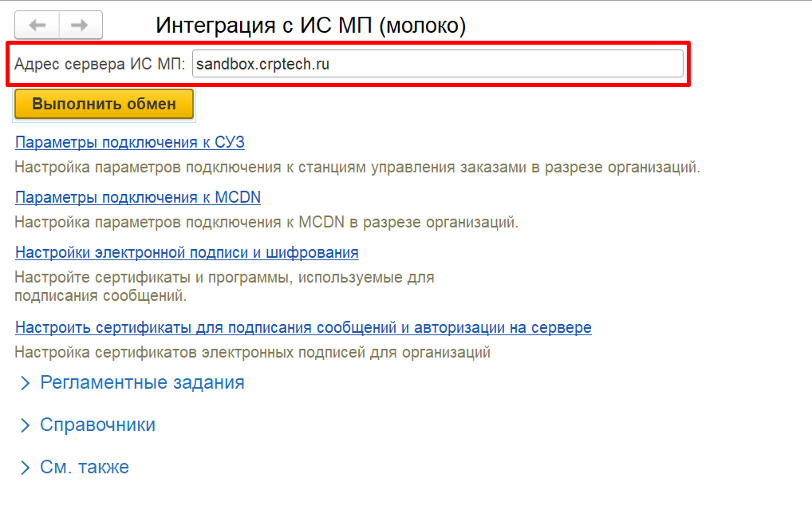Click the Интеграция с ИС МП (молоко) title
The height and width of the screenshot is (514, 812).
310,25
